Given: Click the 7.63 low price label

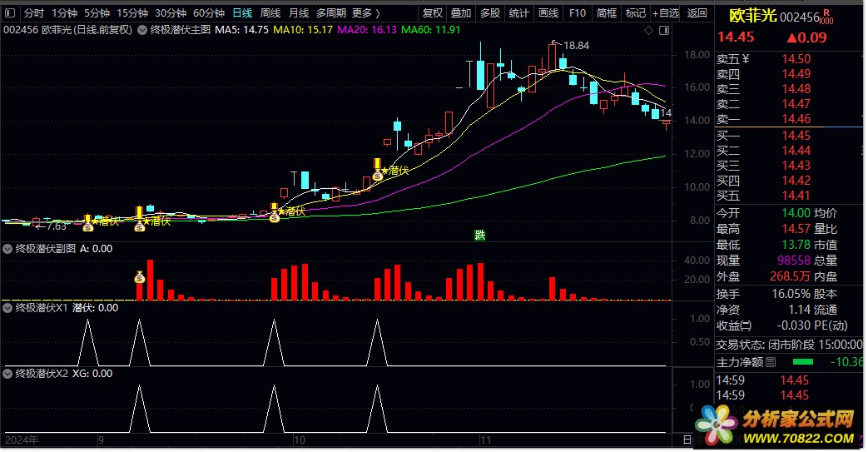Looking at the screenshot, I should [x=56, y=226].
